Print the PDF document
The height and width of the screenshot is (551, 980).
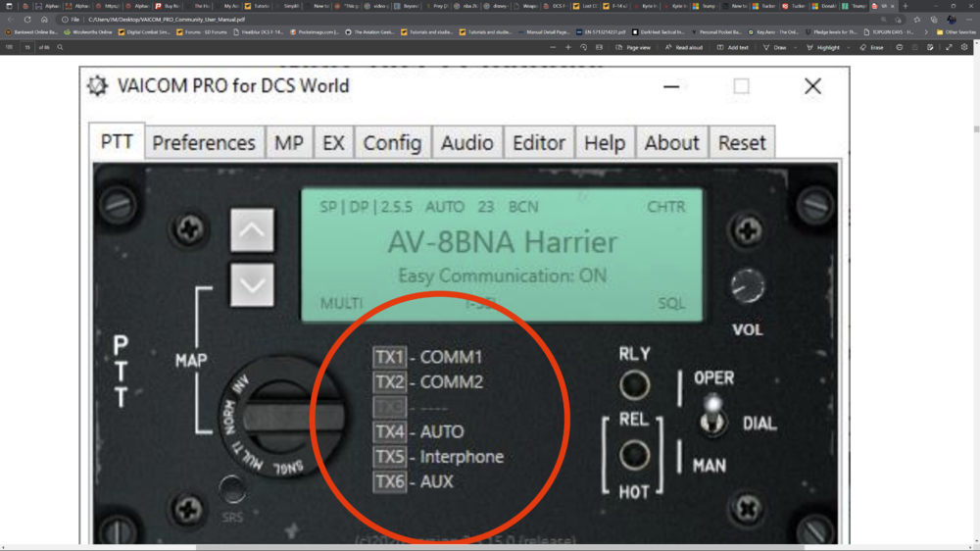(900, 47)
